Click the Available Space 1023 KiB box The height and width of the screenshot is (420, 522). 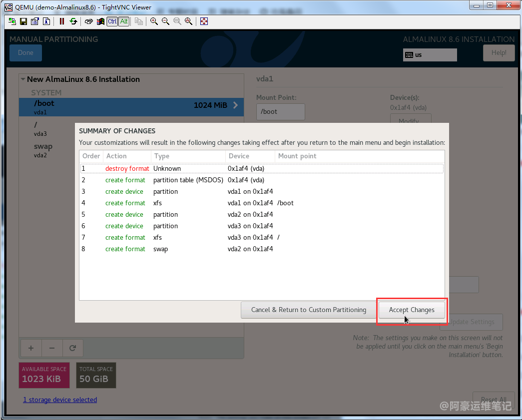(x=44, y=375)
